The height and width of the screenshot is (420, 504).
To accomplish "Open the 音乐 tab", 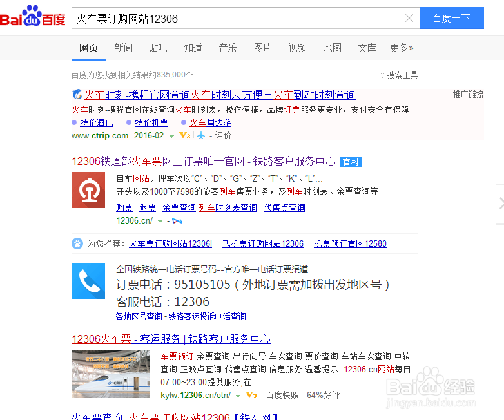I will 228,48.
